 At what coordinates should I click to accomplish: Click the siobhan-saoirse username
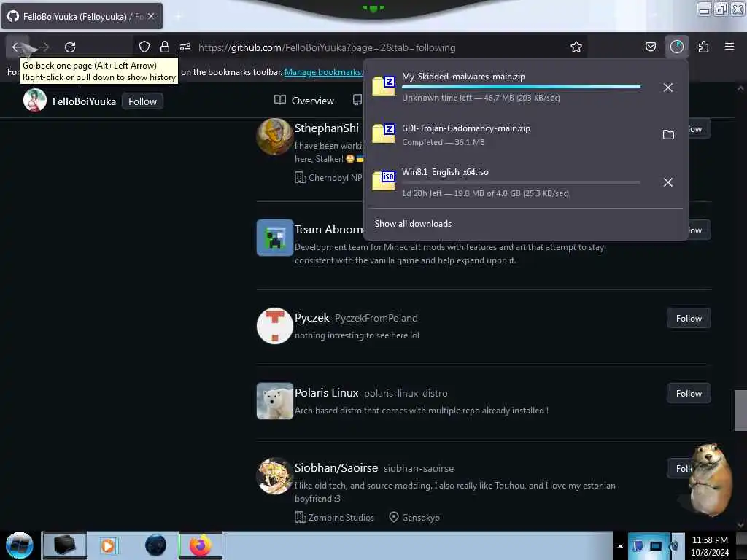click(419, 469)
